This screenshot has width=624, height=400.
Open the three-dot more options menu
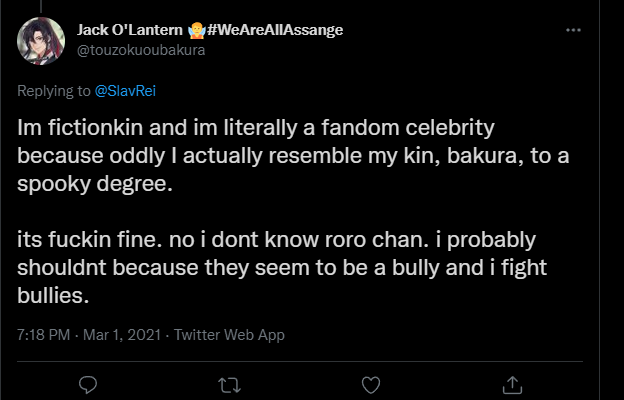click(x=574, y=30)
